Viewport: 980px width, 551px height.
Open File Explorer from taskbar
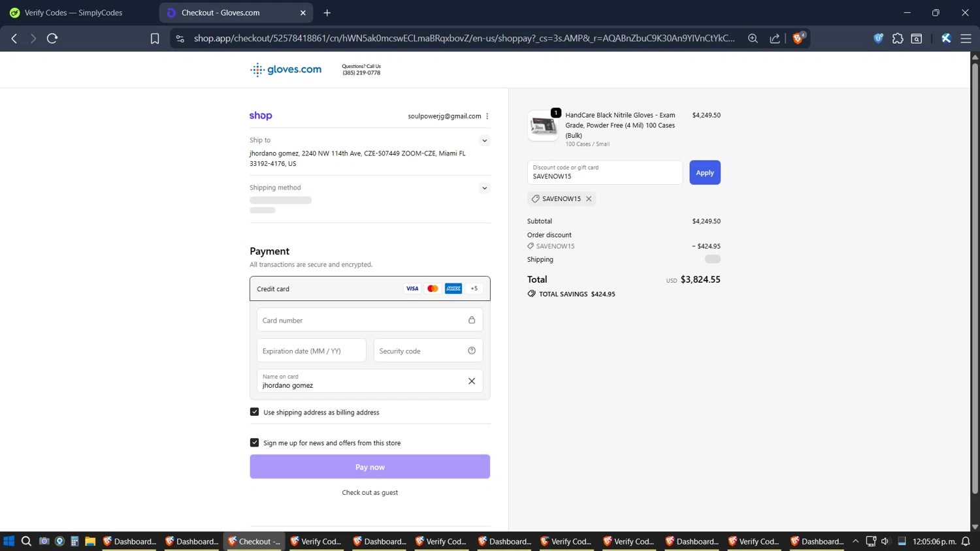[x=90, y=541]
